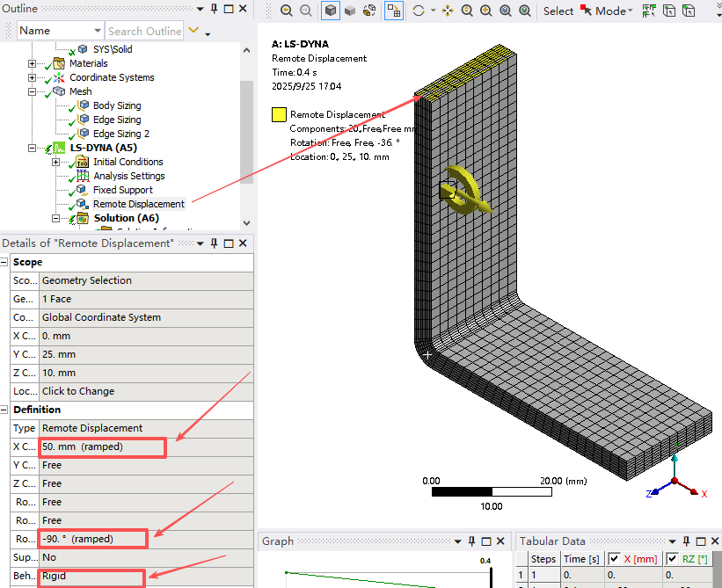Click the Materials folder icon
Screen dimensions: 722x588
click(x=59, y=63)
